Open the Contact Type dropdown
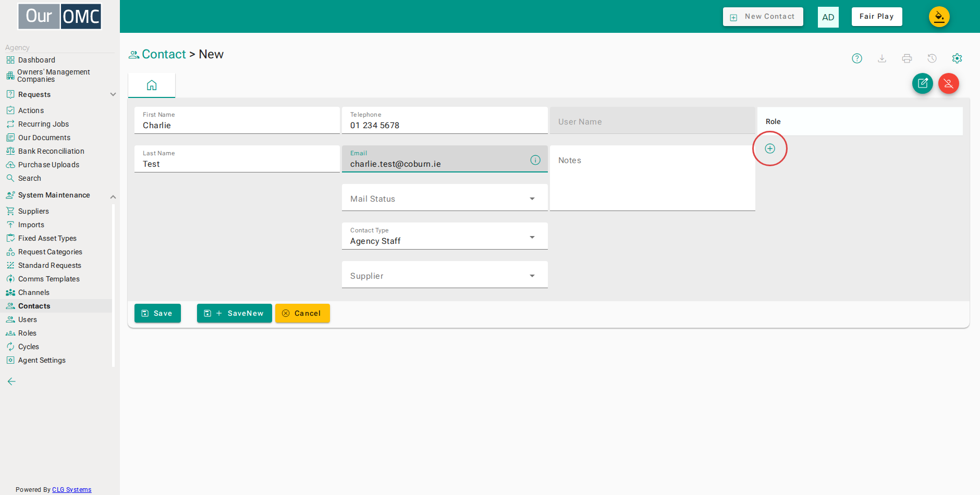 (445, 236)
